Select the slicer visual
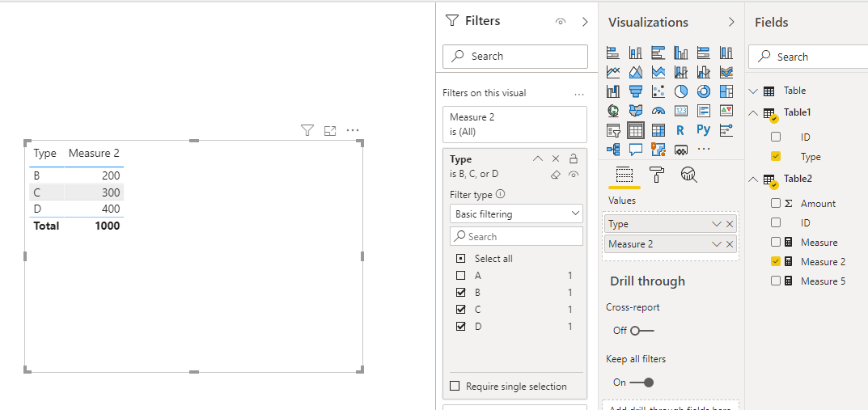The image size is (868, 410). click(613, 130)
